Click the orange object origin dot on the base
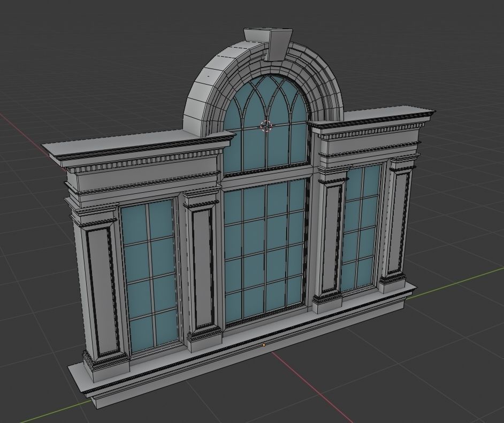The image size is (504, 423). [x=264, y=345]
